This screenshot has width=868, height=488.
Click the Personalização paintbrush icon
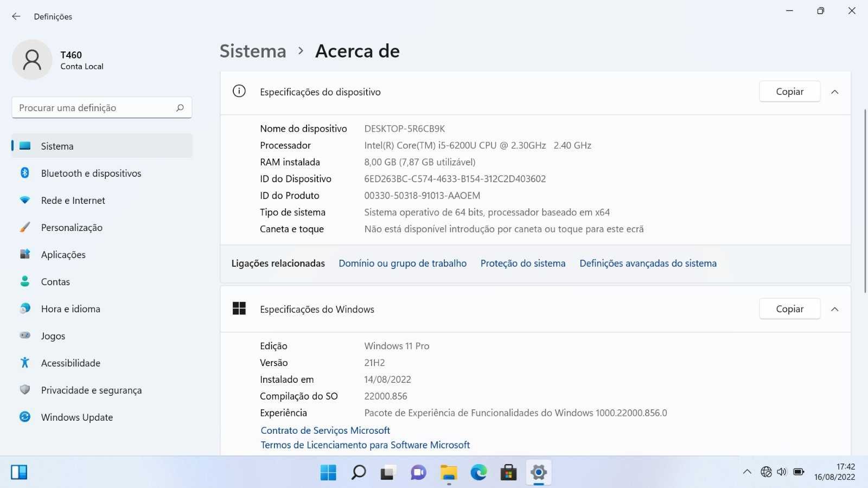click(25, 227)
